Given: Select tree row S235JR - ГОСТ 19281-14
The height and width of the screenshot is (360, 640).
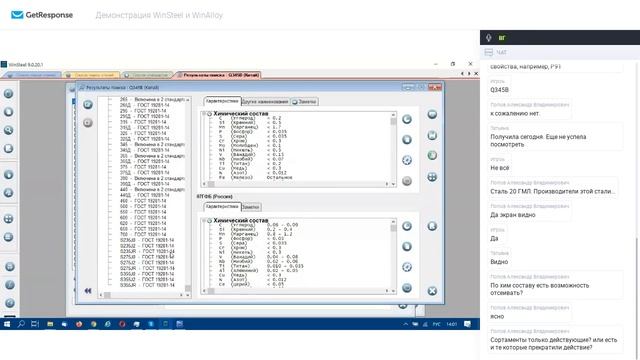Looking at the screenshot, I should click(x=147, y=251).
